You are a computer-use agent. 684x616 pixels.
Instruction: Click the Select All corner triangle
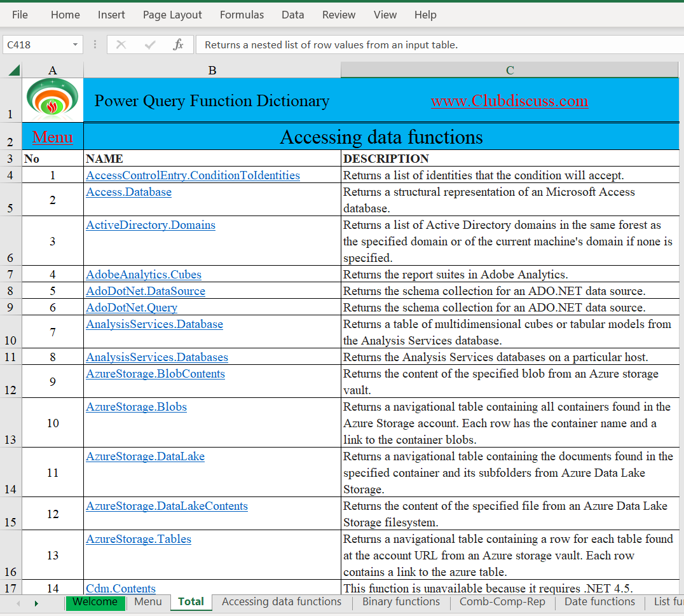click(13, 70)
